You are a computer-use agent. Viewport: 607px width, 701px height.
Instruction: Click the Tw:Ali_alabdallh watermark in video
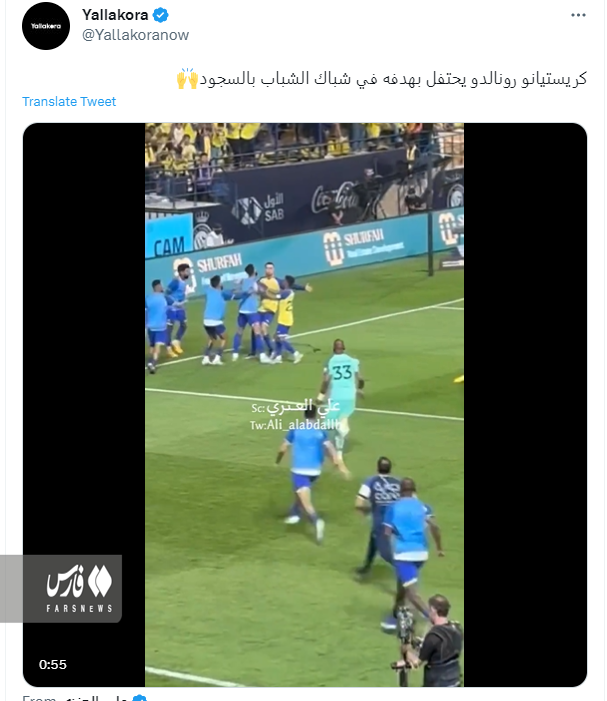click(x=297, y=424)
